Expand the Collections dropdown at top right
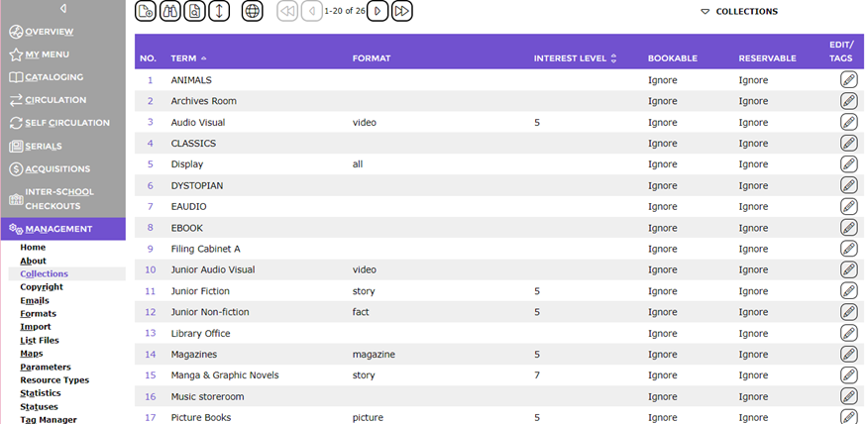The height and width of the screenshot is (424, 868). click(739, 11)
